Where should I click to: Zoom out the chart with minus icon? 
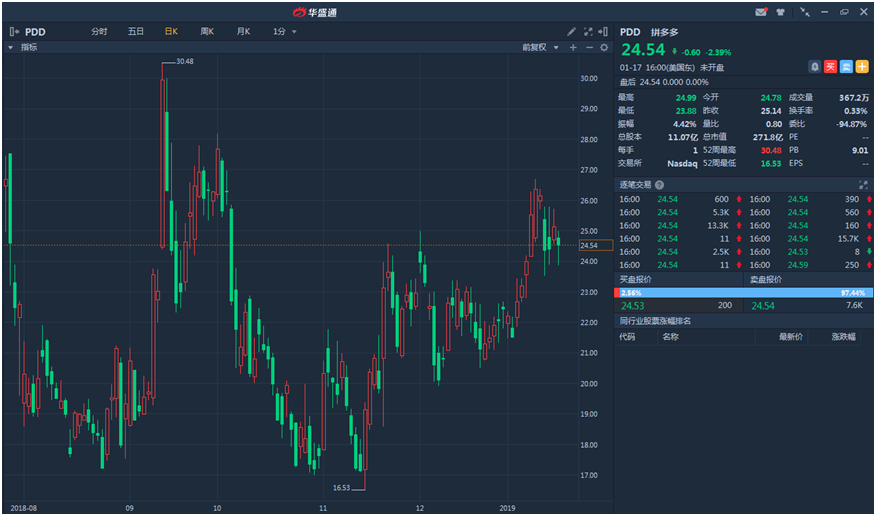pos(589,47)
